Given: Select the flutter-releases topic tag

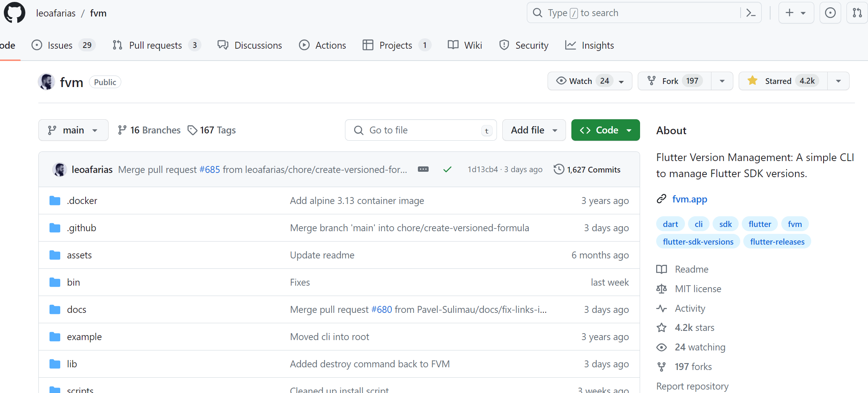Looking at the screenshot, I should tap(777, 242).
